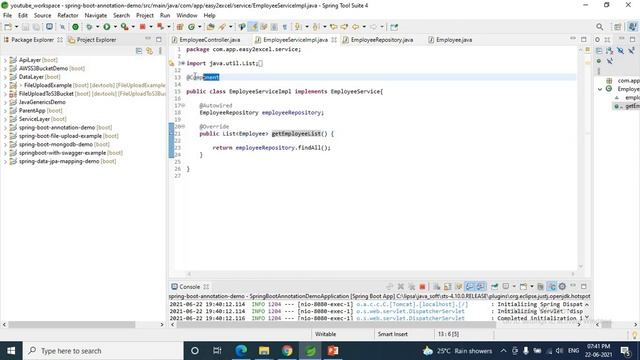640x360 pixels.
Task: Switch to Project Explorer tab
Action: (x=92, y=40)
